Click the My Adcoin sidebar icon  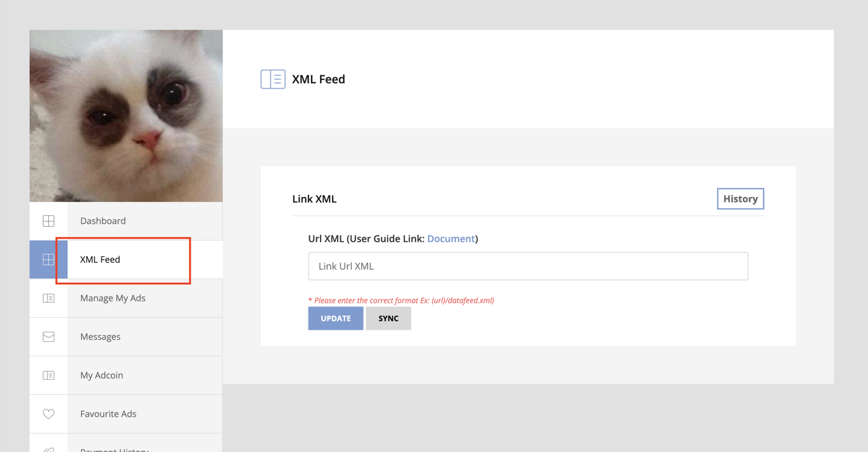(48, 375)
